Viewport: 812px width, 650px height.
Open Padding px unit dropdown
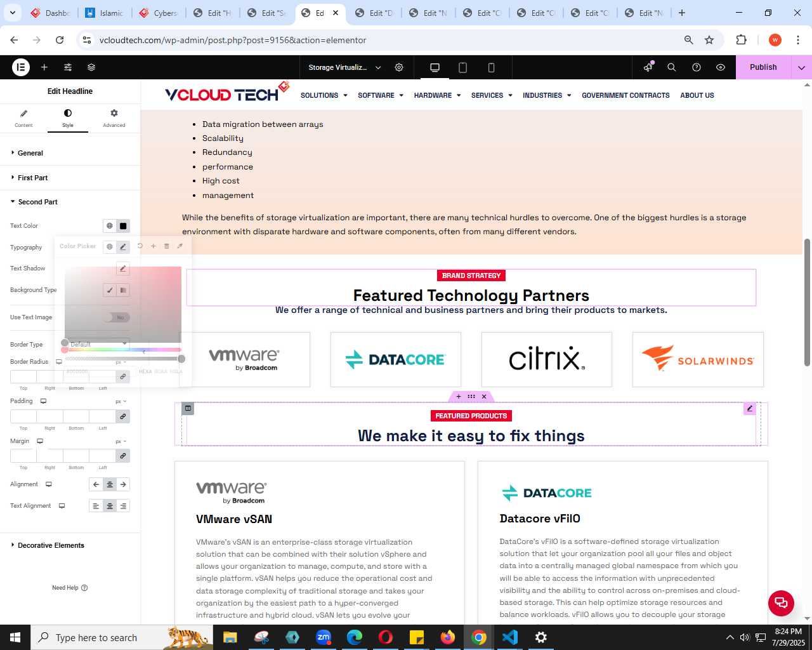tap(121, 402)
